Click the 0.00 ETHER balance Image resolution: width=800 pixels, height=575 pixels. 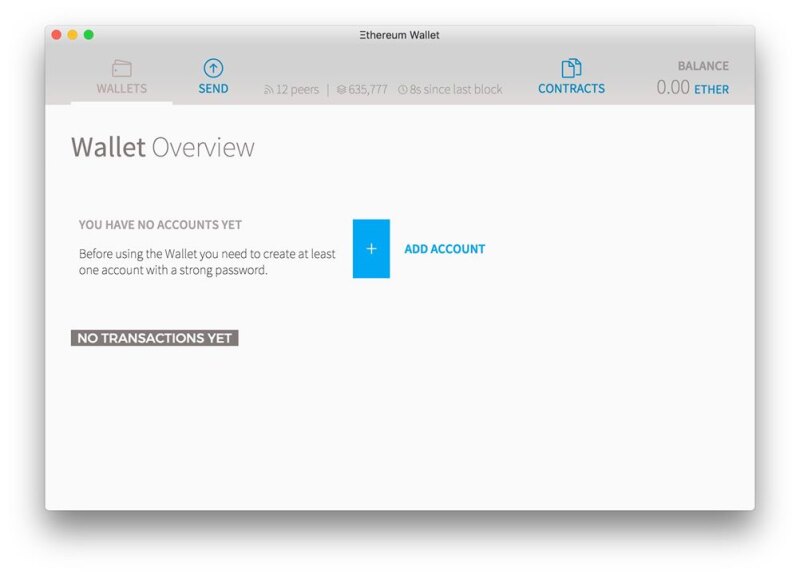[x=692, y=88]
